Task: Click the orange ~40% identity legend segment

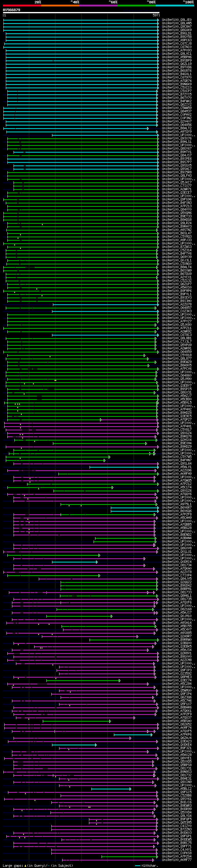Action: (60, 6)
